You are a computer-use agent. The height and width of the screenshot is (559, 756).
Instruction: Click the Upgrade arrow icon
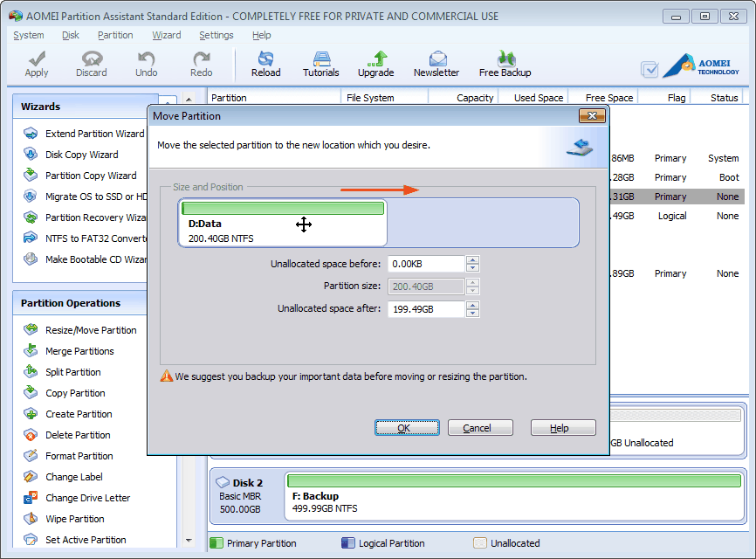[375, 64]
